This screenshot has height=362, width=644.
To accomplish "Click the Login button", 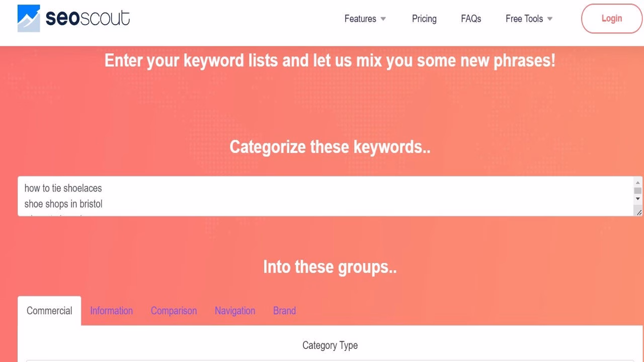I will point(611,18).
